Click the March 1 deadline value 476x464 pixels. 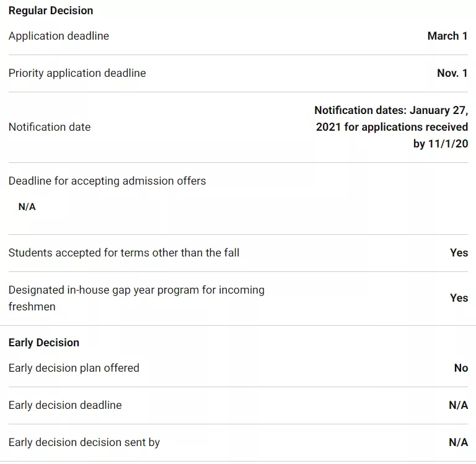[x=447, y=36]
